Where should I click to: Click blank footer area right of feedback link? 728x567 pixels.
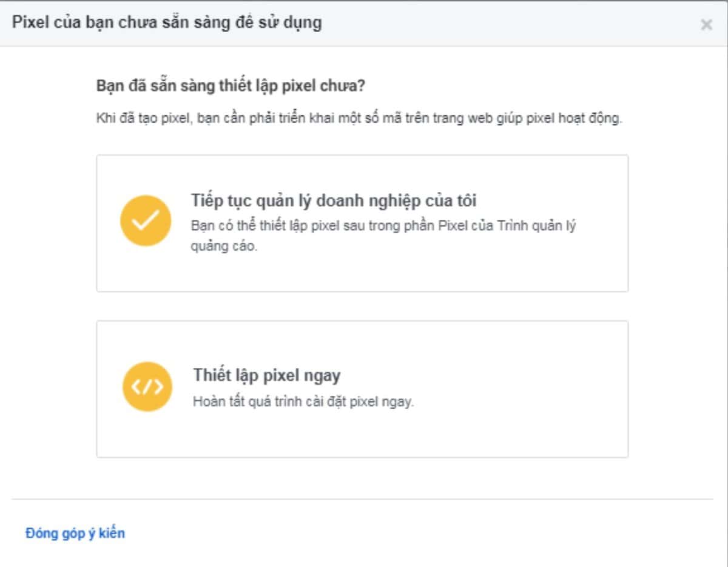(425, 534)
